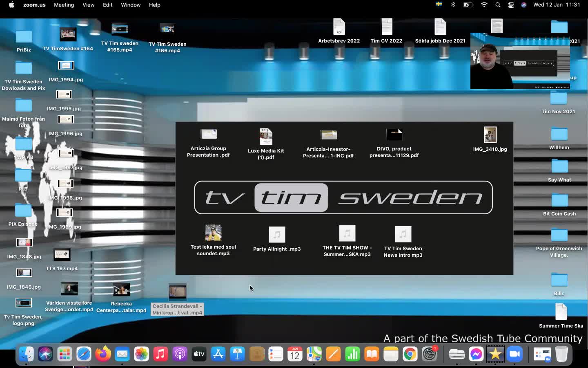The image size is (588, 368).
Task: Open Calendar showing 12 in Dock
Action: [295, 354]
